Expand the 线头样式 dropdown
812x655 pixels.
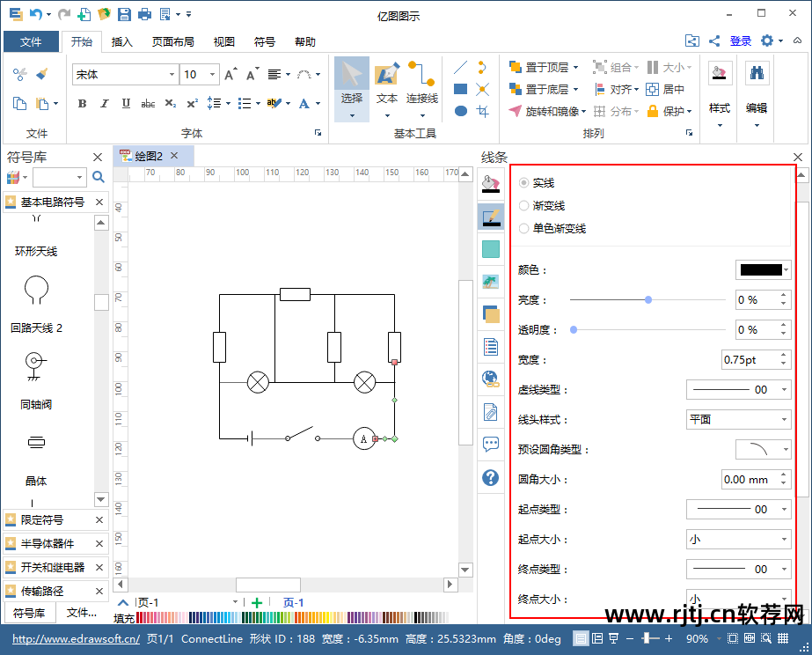[738, 420]
